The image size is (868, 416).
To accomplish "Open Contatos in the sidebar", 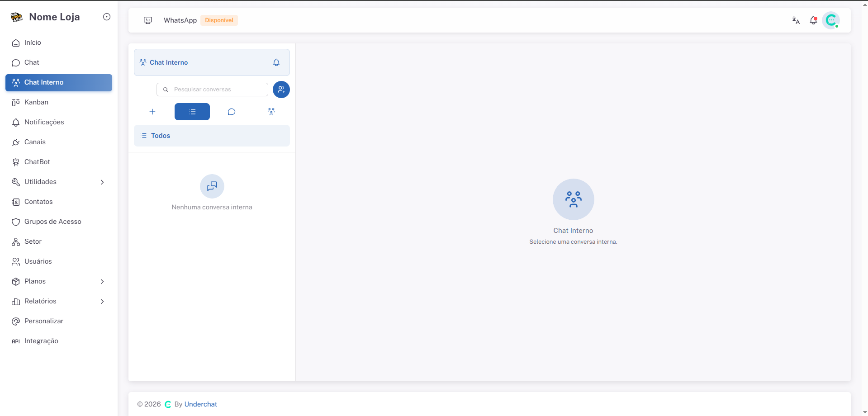I will click(x=59, y=202).
